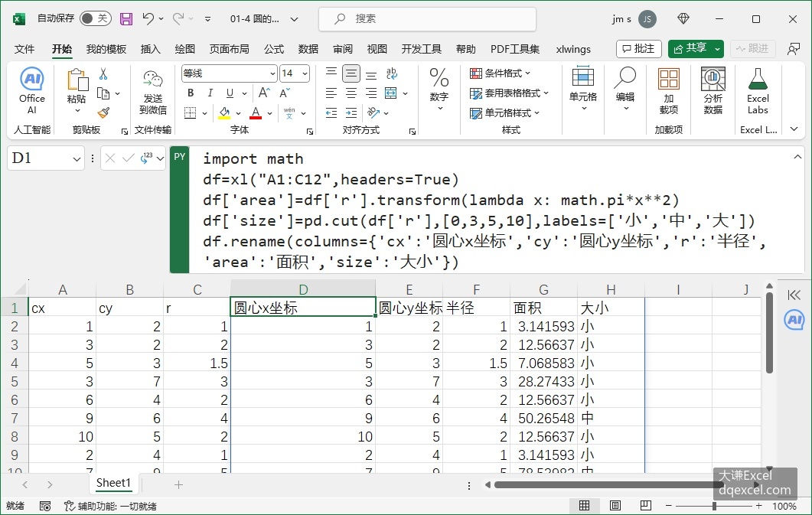Image resolution: width=812 pixels, height=515 pixels.
Task: Open the Office AI assistant
Action: [31, 90]
